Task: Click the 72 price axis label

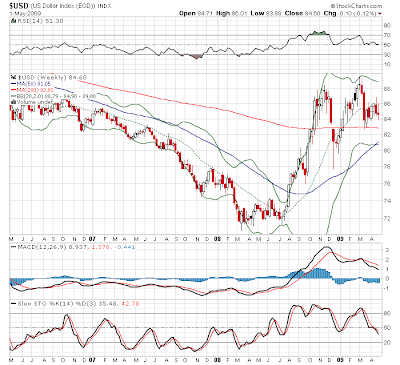Action: point(387,218)
